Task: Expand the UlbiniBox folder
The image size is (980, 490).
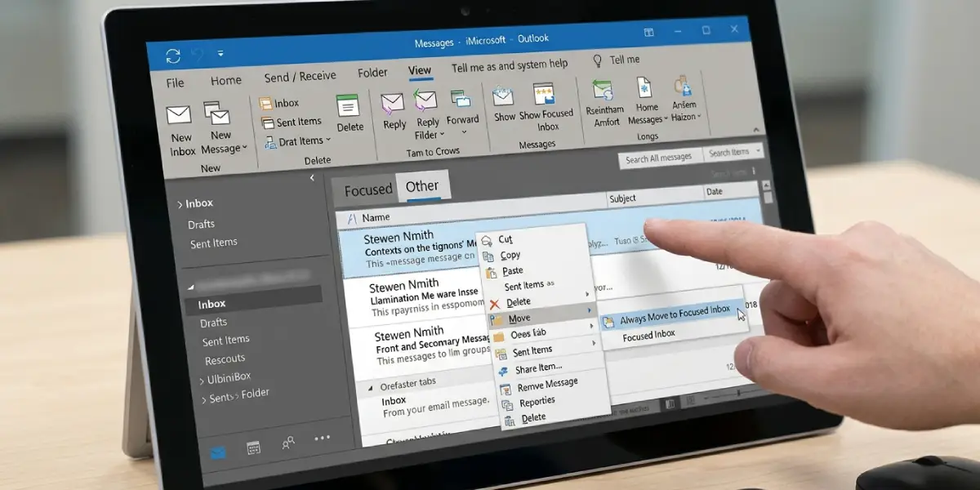Action: coord(202,381)
